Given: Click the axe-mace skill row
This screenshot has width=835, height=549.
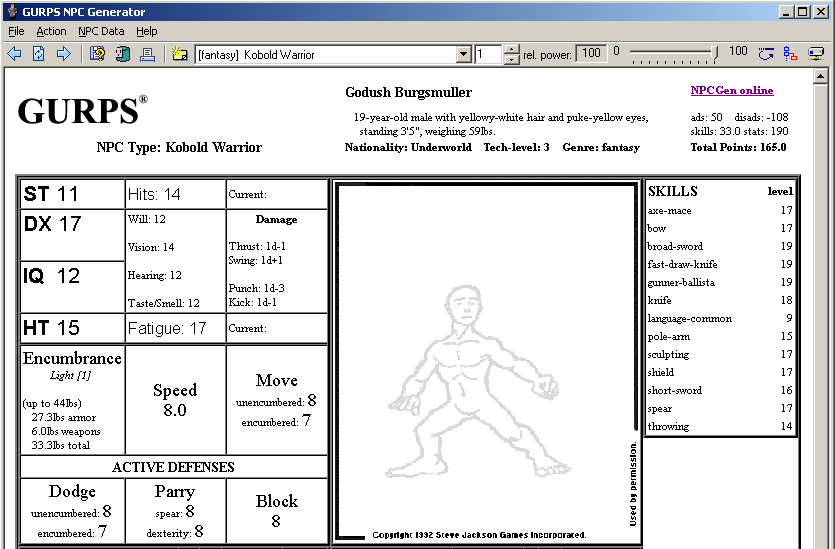Looking at the screenshot, I should coord(720,210).
